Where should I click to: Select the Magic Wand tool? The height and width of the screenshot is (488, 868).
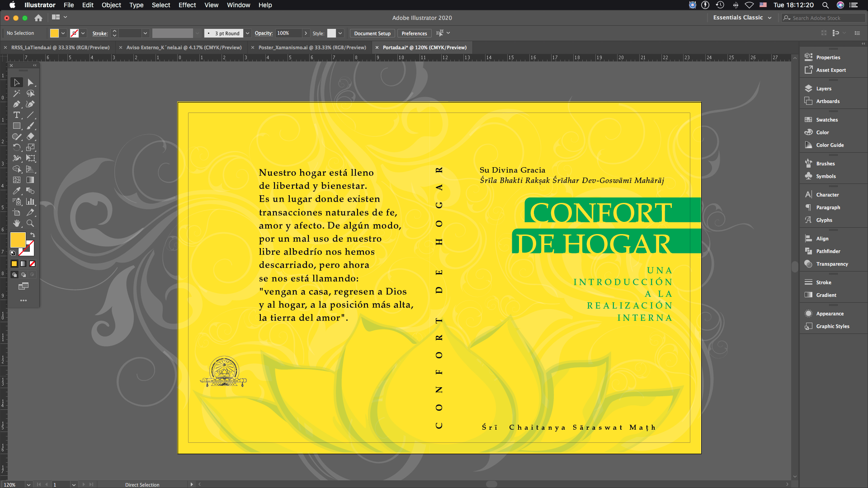pos(17,94)
